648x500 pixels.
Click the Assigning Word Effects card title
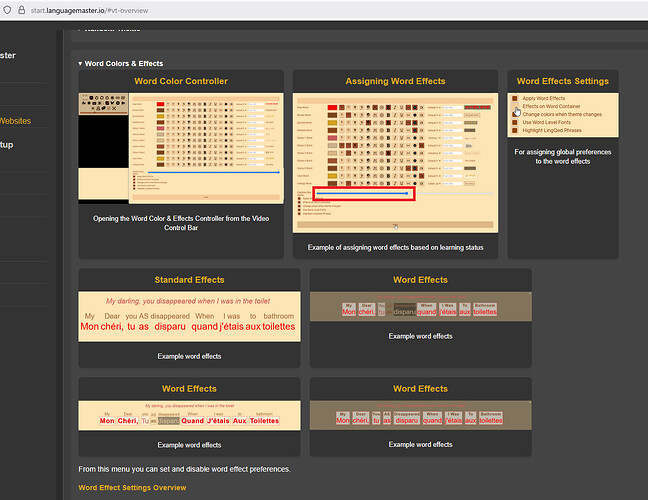(395, 81)
